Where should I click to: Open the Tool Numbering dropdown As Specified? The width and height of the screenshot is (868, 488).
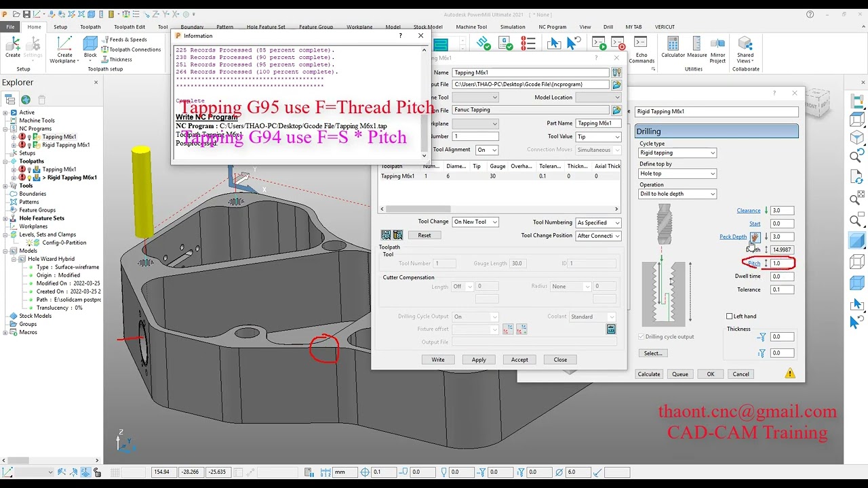598,222
